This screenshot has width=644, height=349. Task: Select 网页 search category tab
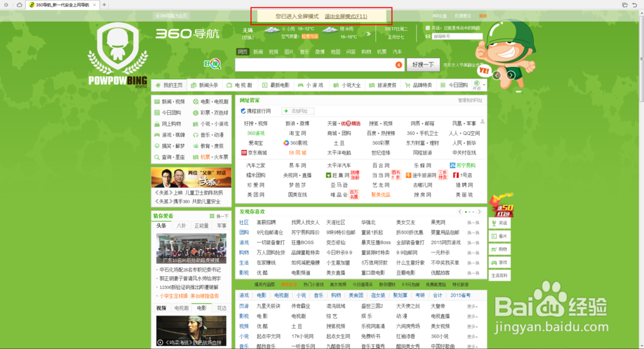coord(242,52)
